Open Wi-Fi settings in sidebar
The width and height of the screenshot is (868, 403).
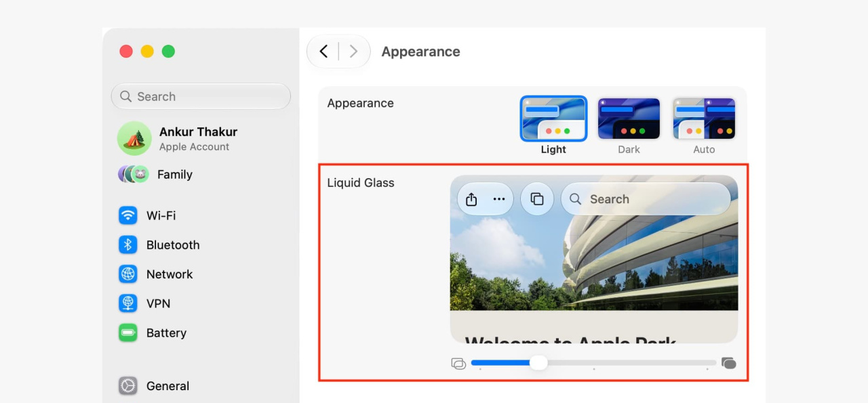(x=147, y=215)
